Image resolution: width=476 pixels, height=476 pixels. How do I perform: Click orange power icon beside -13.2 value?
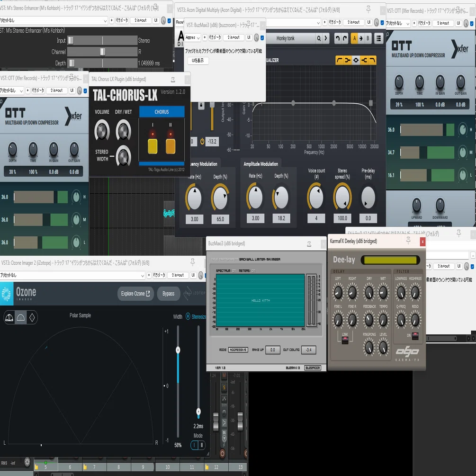(x=202, y=141)
